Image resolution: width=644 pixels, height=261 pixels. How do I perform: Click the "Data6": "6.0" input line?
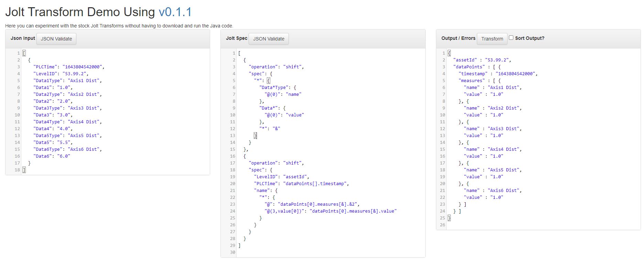52,156
